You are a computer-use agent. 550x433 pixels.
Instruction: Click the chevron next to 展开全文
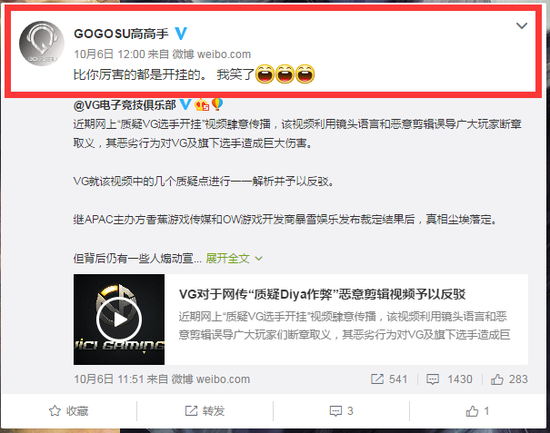click(259, 259)
